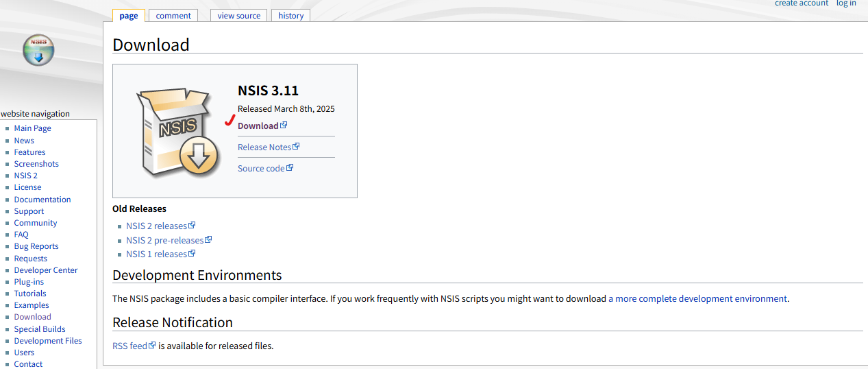868x369 pixels.
Task: Switch to the comment tab
Action: point(173,15)
